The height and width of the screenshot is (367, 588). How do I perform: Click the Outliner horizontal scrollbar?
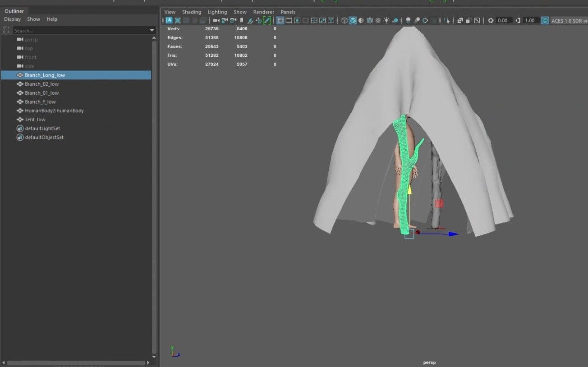(77, 362)
